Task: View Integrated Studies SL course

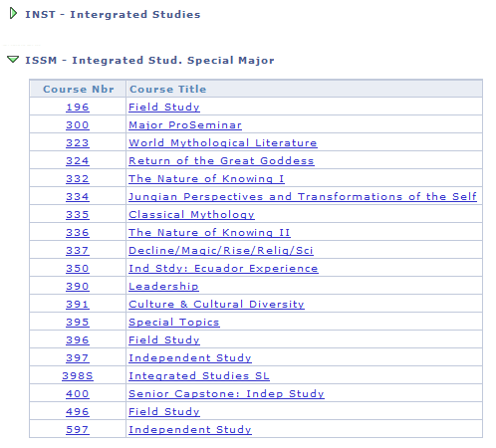Action: (x=199, y=376)
